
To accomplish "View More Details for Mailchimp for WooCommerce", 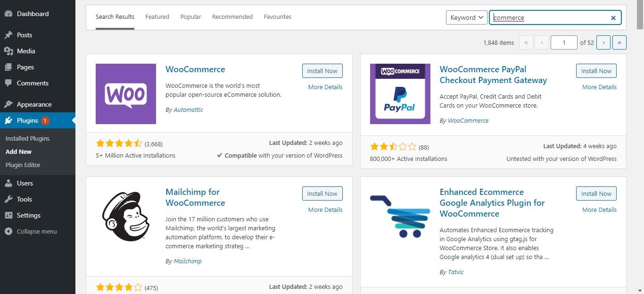I will (x=325, y=210).
